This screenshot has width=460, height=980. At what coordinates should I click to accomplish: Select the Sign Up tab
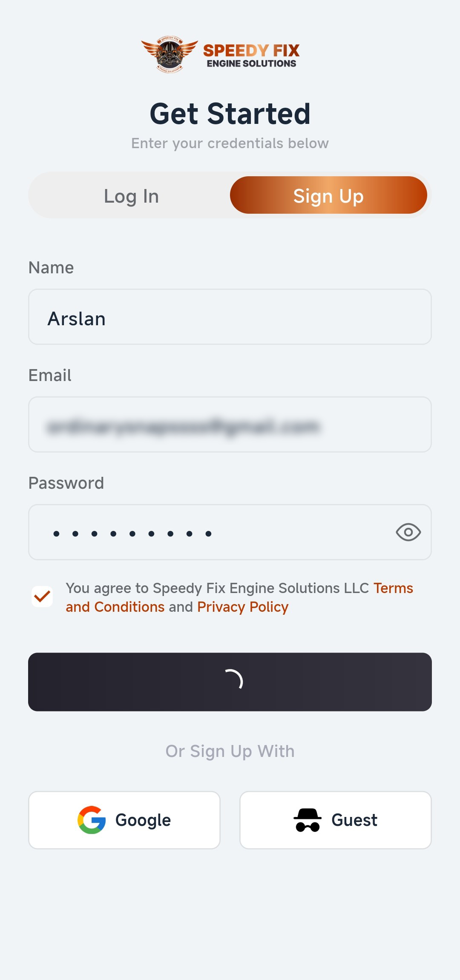tap(328, 195)
